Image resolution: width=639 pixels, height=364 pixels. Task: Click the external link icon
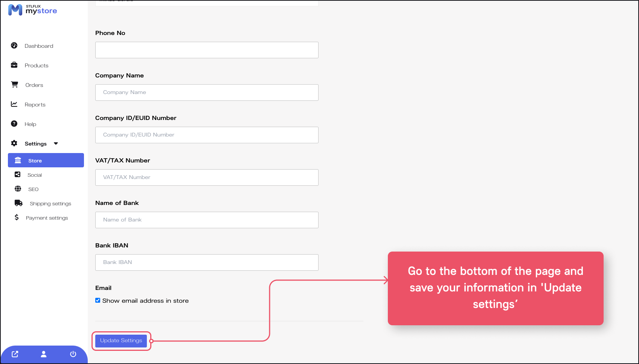(15, 354)
